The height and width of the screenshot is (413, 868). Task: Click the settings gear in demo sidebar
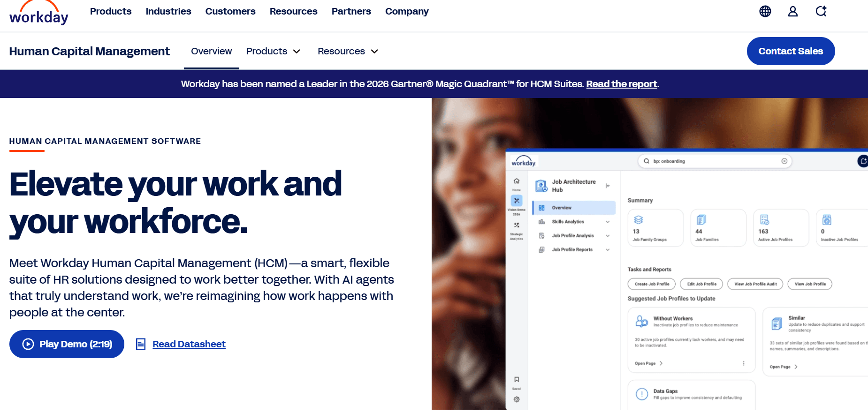pos(517,399)
